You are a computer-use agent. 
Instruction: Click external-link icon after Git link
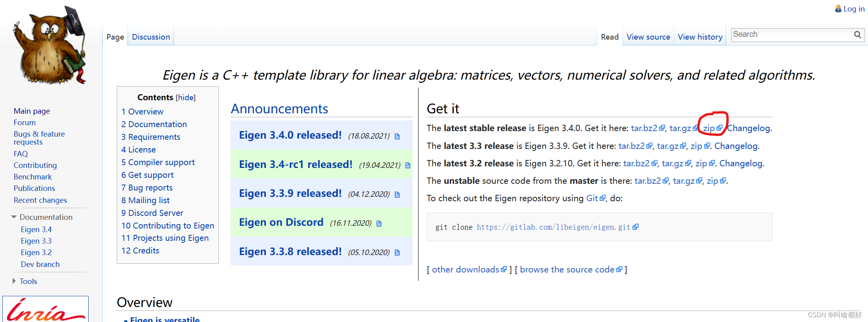pyautogui.click(x=603, y=198)
